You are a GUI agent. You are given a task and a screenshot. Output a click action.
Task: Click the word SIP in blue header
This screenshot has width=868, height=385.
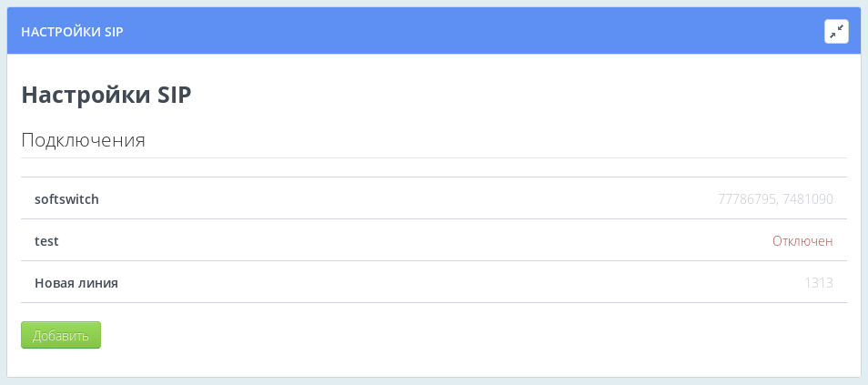(113, 32)
